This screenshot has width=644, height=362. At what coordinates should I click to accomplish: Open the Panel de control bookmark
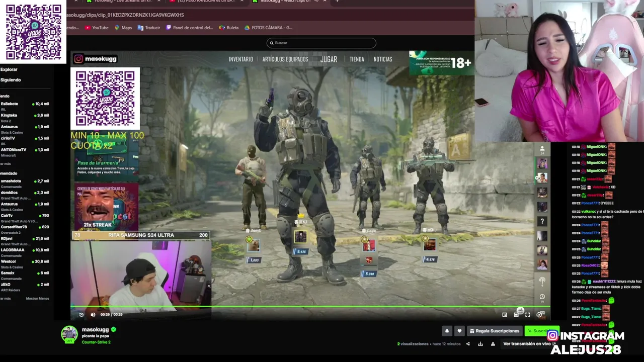coord(189,28)
